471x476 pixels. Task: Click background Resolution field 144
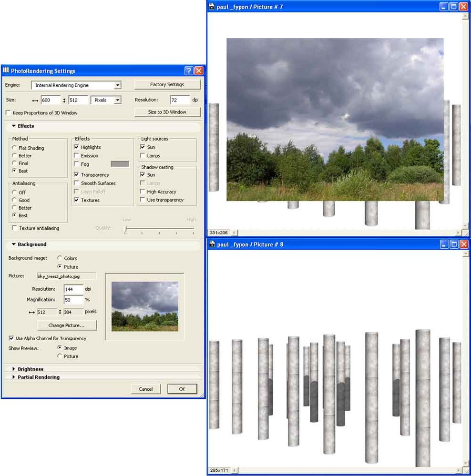(x=73, y=289)
